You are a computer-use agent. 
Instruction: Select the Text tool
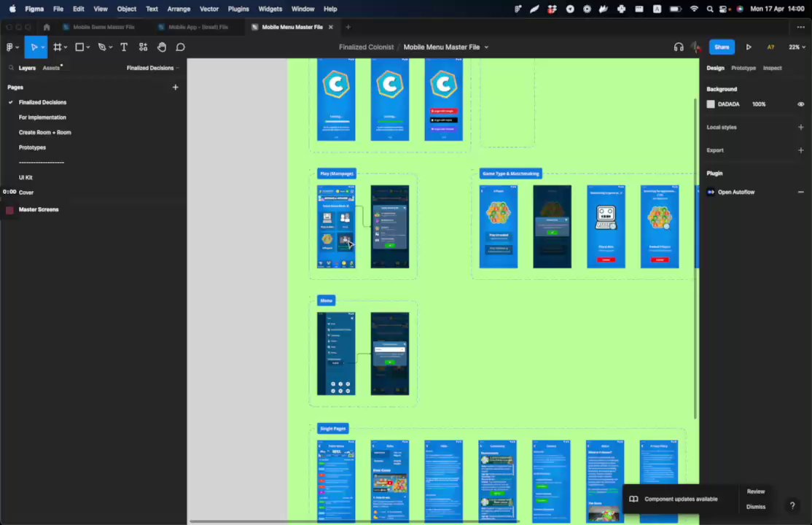124,47
